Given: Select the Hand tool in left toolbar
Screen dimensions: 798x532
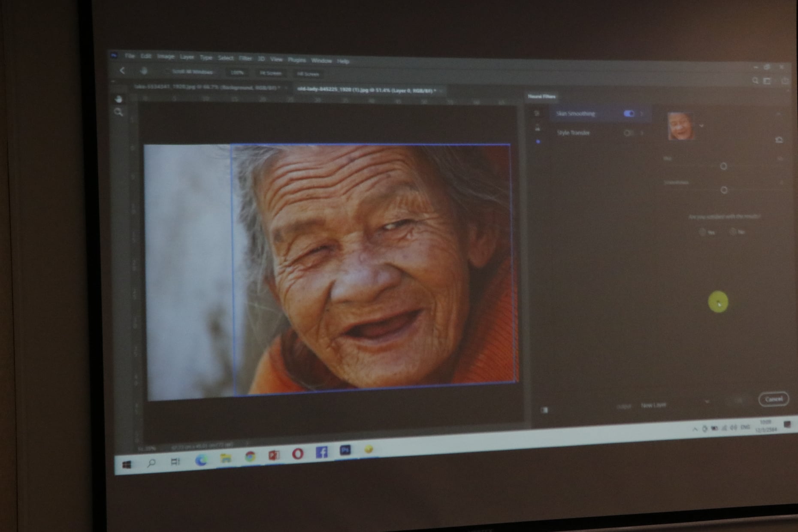Looking at the screenshot, I should pyautogui.click(x=119, y=99).
